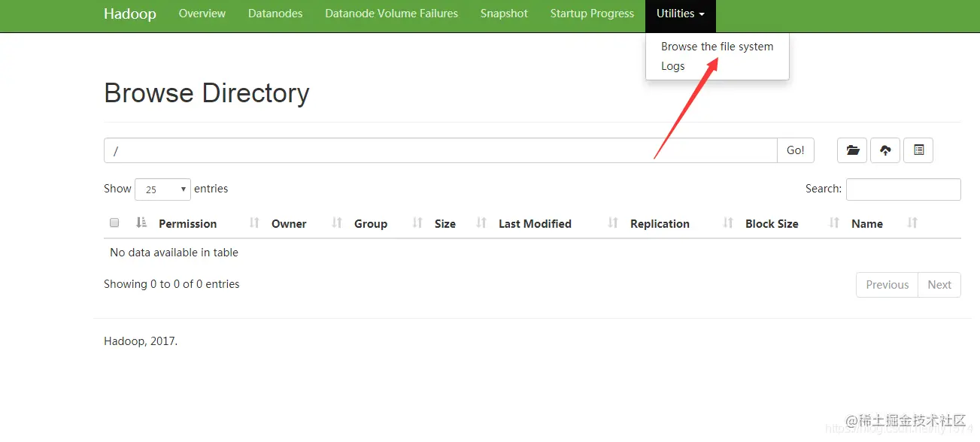980x442 pixels.
Task: Click the Replication column header
Action: [x=660, y=224]
